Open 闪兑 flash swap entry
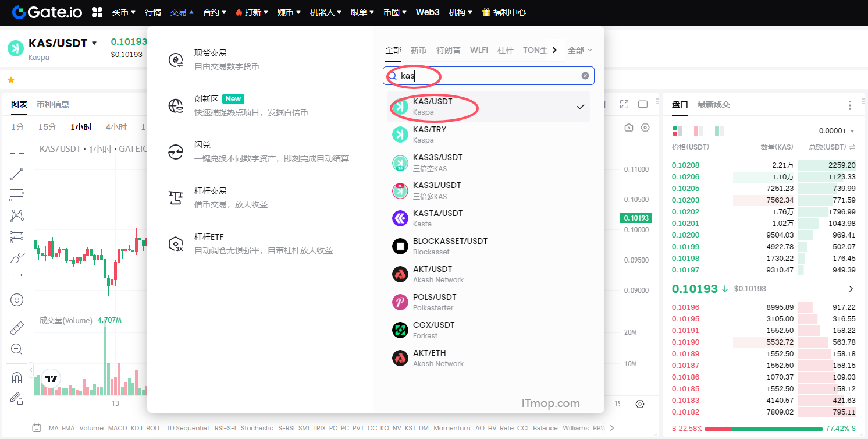This screenshot has width=868, height=439. [259, 151]
